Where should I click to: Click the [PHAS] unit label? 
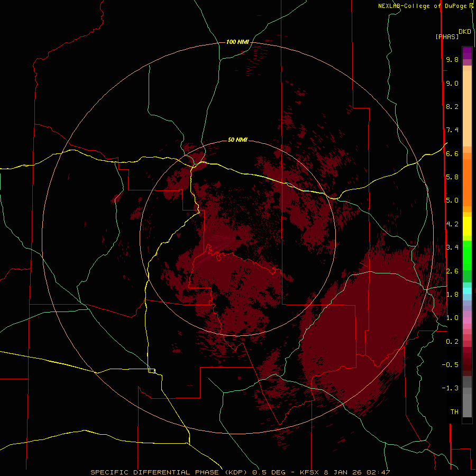pos(447,36)
